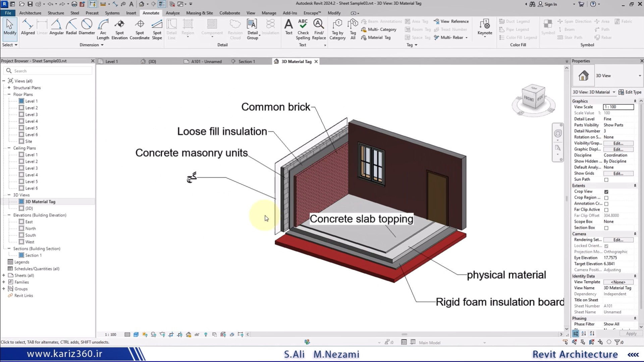Click the Detail Level icon in view control bar

tap(127, 335)
